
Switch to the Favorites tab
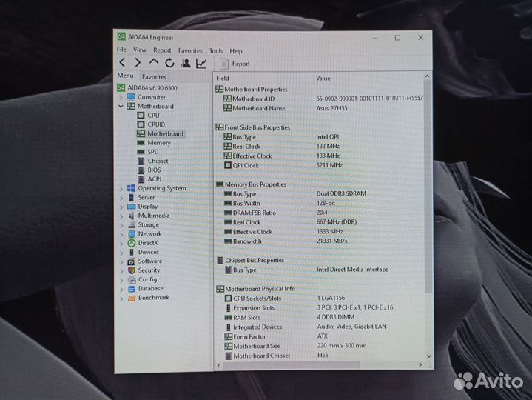[154, 77]
